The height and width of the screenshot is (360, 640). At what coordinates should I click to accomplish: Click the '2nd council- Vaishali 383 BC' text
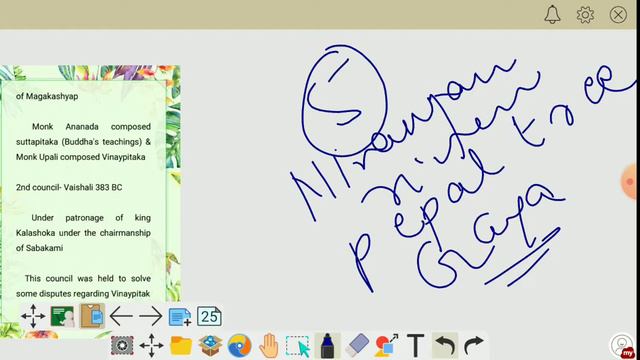coord(69,187)
